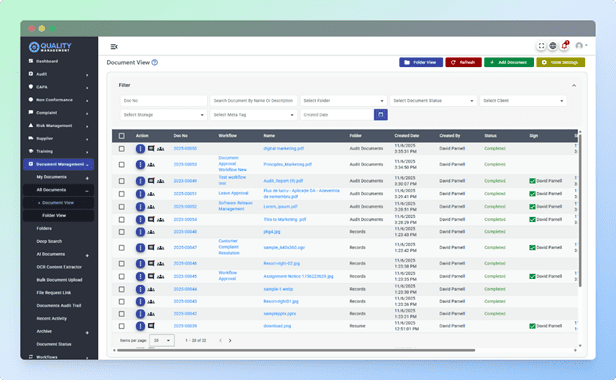Open comments icon for Audit_Report (9).pdf row
The width and height of the screenshot is (616, 380).
click(x=151, y=181)
